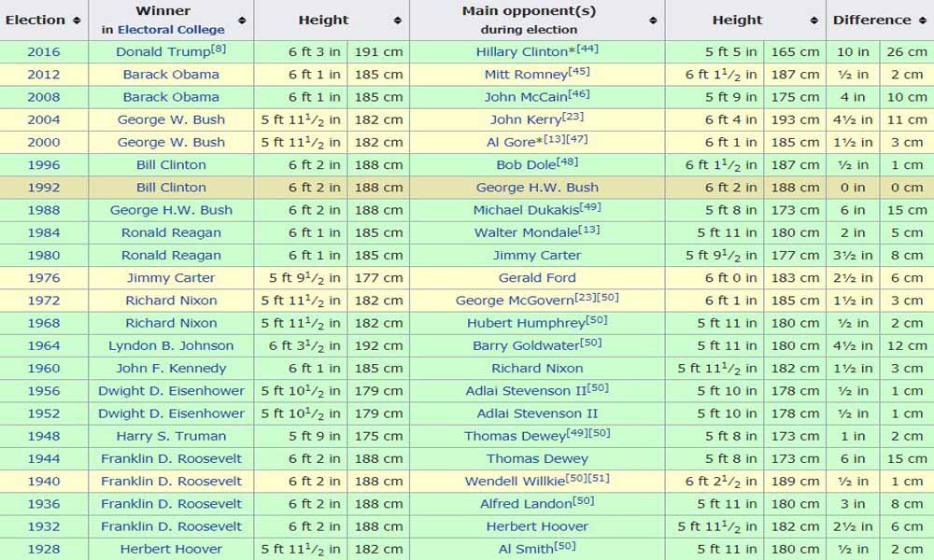
Task: Click Ronald Reagan in the 1984 row
Action: [171, 232]
